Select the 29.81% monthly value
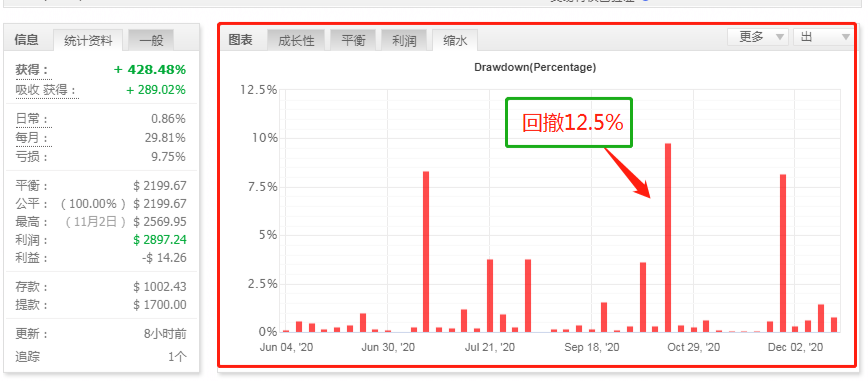The image size is (868, 381). coord(165,138)
